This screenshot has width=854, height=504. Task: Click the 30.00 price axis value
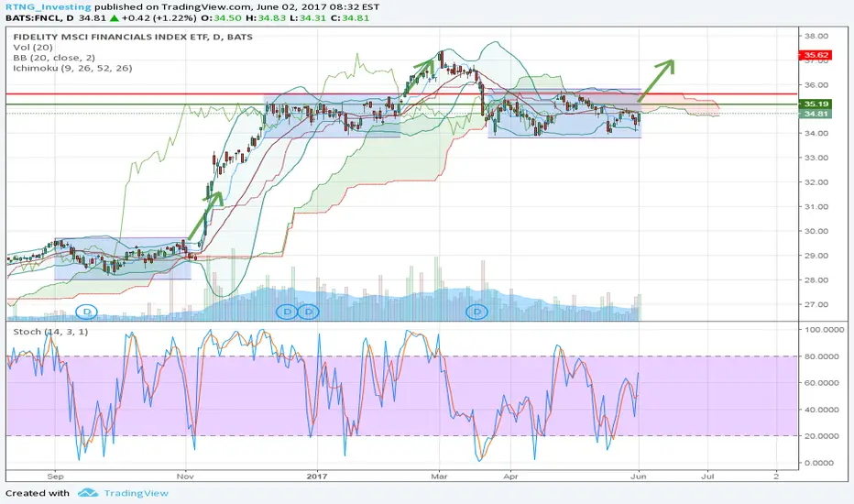pos(816,232)
